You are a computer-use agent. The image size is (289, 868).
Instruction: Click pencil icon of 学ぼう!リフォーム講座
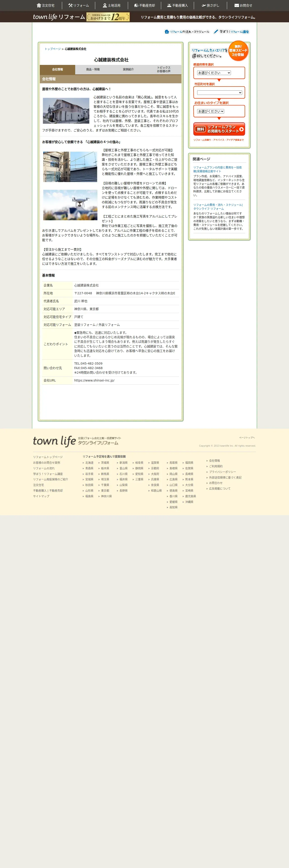[x=216, y=32]
